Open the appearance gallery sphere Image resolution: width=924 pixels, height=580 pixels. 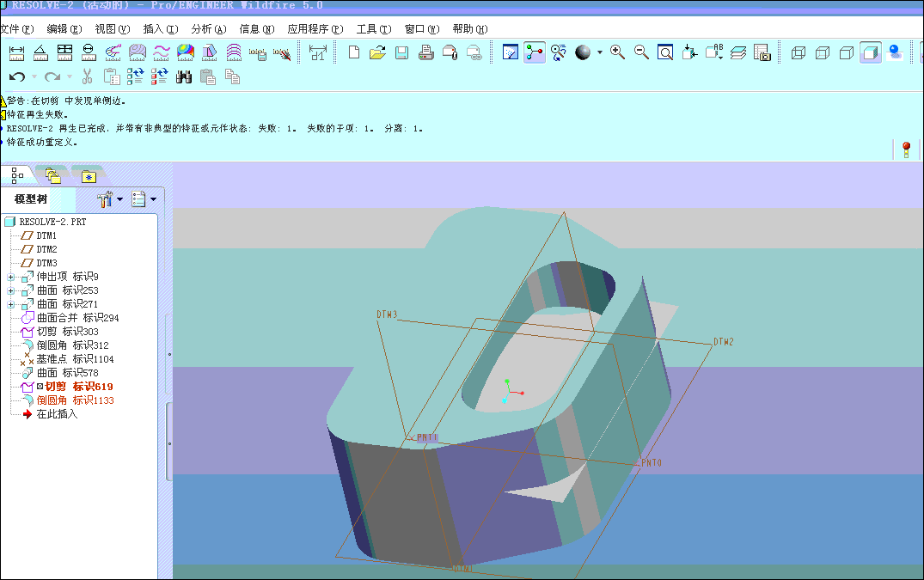point(583,52)
